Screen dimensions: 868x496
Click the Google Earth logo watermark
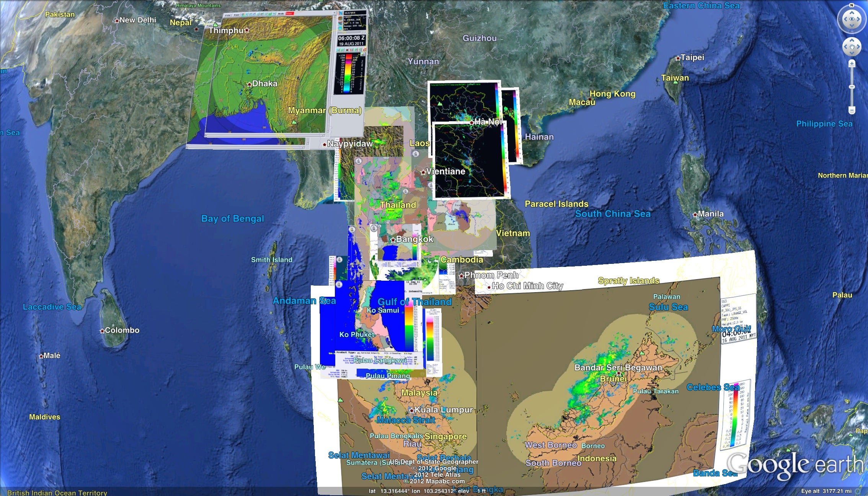coord(794,465)
